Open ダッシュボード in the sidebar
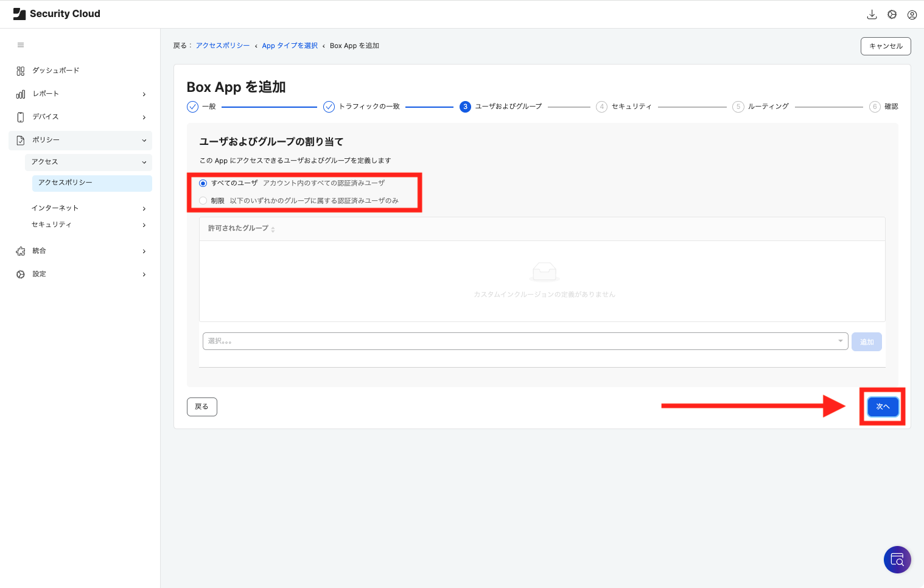Screen dimensions: 924x588 [80, 71]
